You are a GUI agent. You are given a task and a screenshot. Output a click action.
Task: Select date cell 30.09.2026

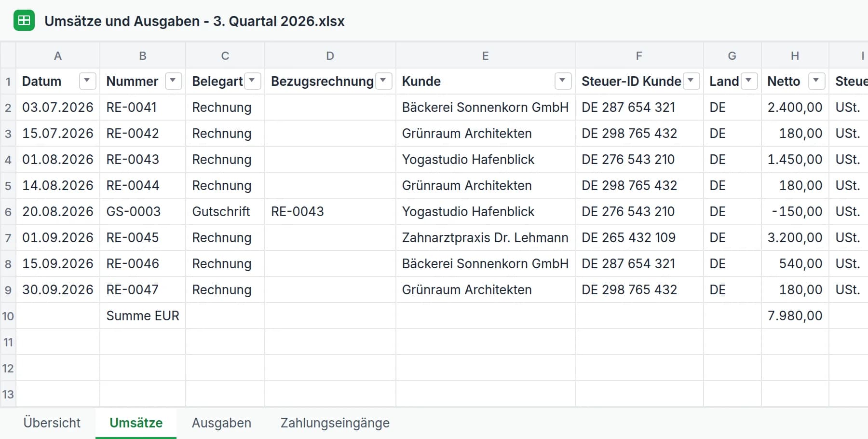(x=58, y=290)
